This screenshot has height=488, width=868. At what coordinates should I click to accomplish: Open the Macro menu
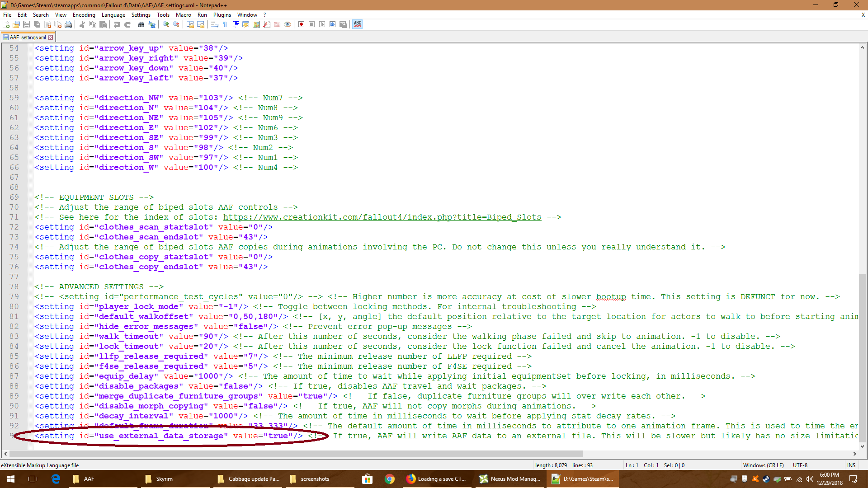[184, 15]
